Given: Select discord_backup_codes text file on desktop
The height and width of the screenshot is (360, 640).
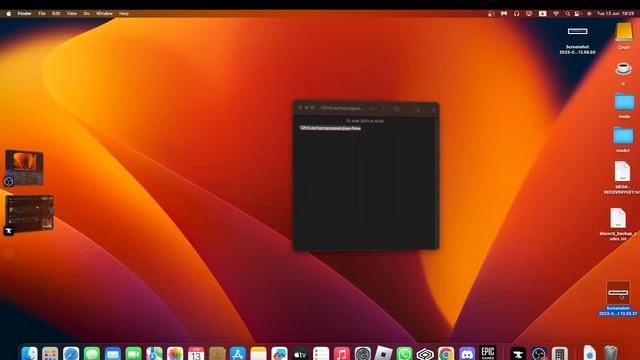Looking at the screenshot, I should point(618,224).
